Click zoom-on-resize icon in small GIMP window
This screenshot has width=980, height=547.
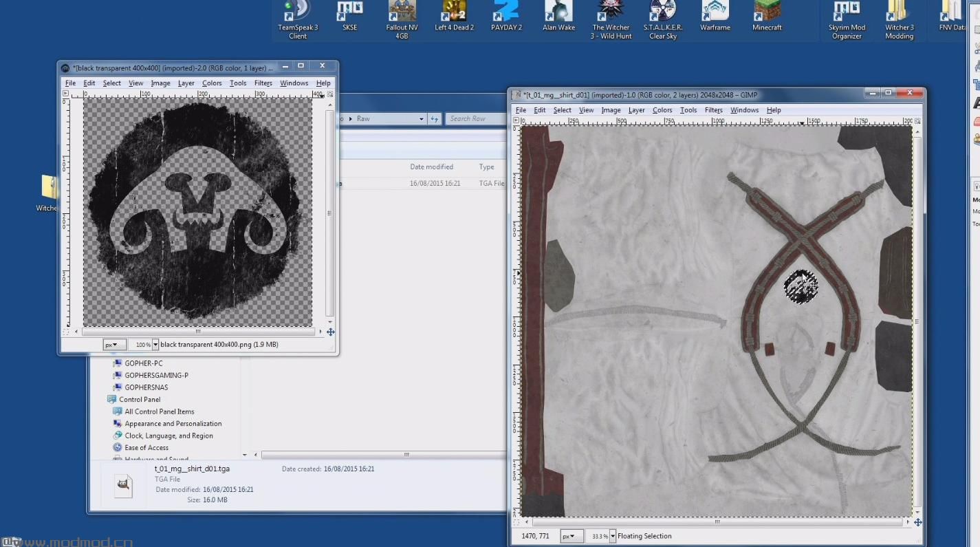[330, 93]
